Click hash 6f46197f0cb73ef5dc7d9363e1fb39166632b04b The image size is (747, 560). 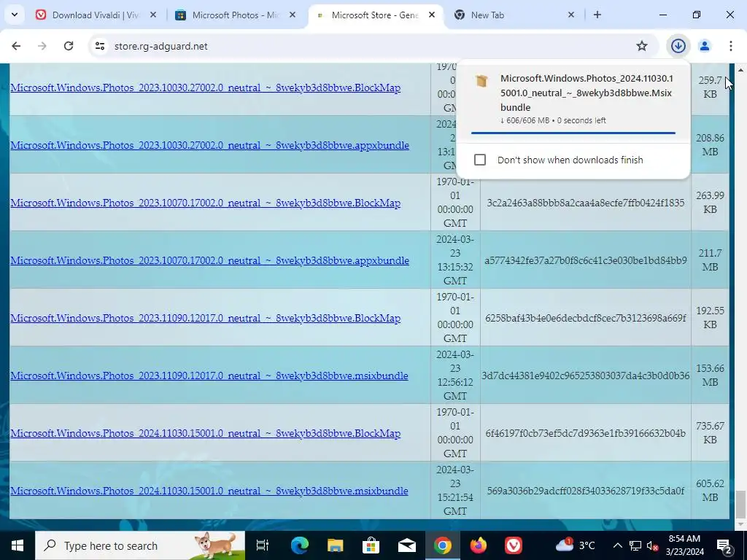click(586, 433)
